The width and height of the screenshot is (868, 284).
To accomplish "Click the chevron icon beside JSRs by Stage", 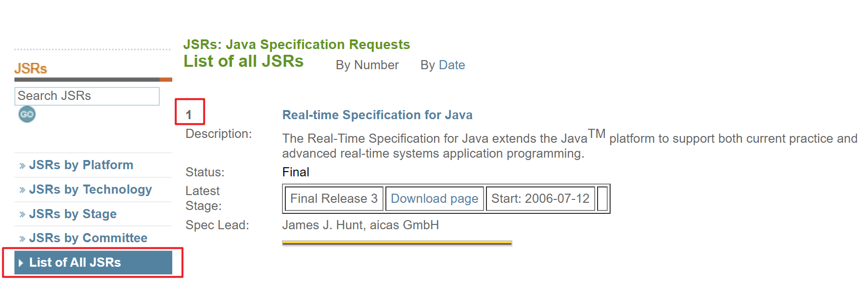I will (22, 214).
